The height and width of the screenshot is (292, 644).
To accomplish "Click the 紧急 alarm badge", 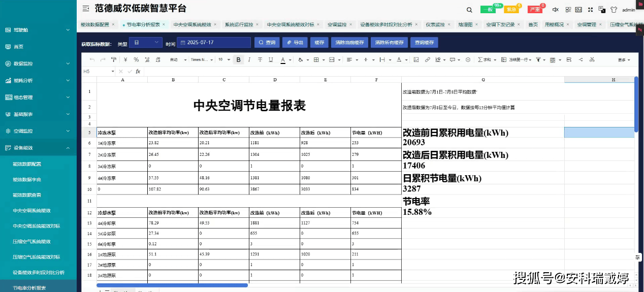I will coord(511,10).
